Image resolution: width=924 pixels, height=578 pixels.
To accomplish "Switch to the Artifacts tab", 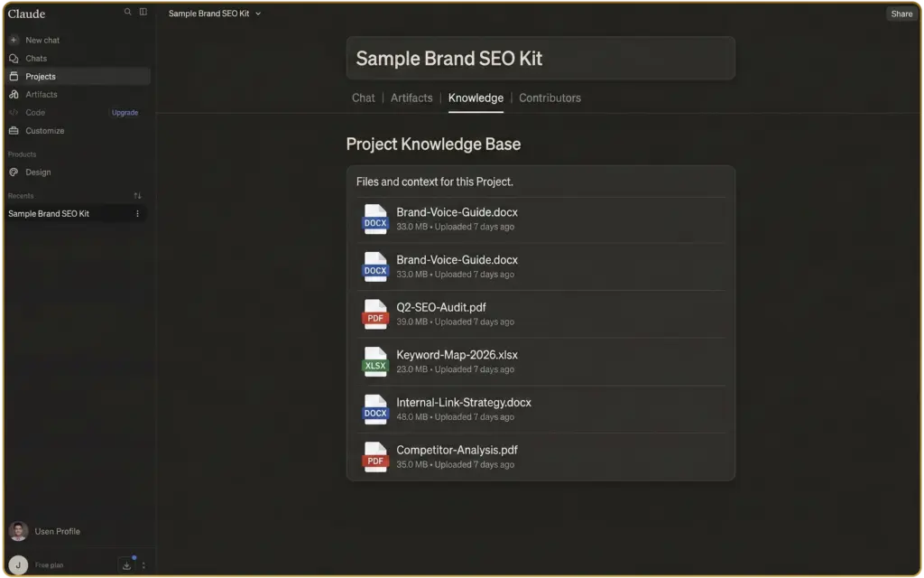I will coord(411,98).
